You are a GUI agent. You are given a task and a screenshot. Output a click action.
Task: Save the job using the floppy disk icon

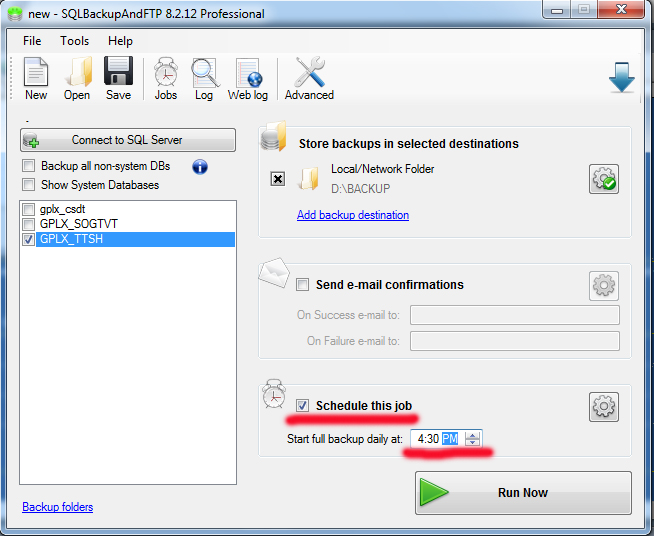118,79
